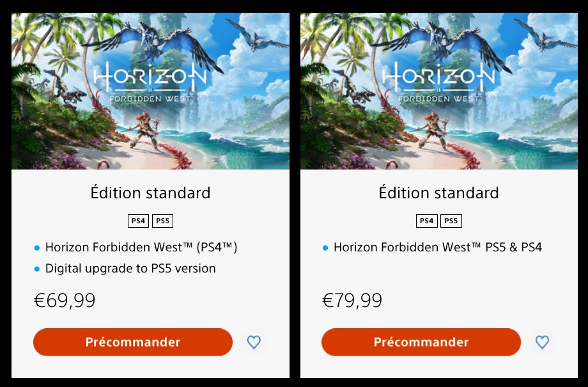This screenshot has width=588, height=387.
Task: Select "Horizon Forbidden West™ PS5 & PS4" text
Action: click(x=437, y=247)
